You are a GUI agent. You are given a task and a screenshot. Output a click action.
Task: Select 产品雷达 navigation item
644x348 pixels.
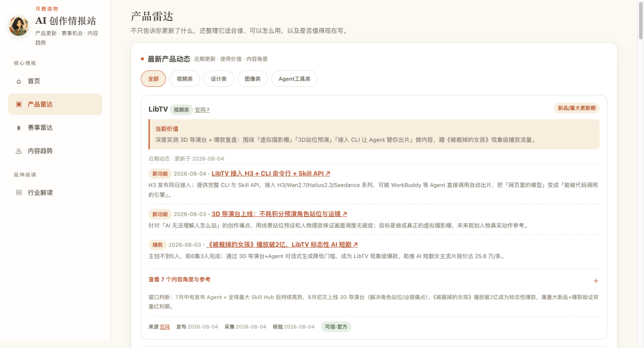coord(55,104)
